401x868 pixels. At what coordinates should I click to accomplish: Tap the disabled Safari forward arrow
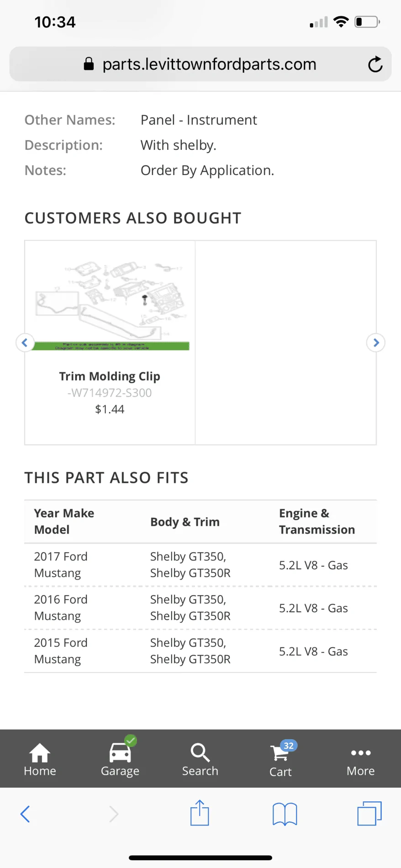tap(114, 814)
